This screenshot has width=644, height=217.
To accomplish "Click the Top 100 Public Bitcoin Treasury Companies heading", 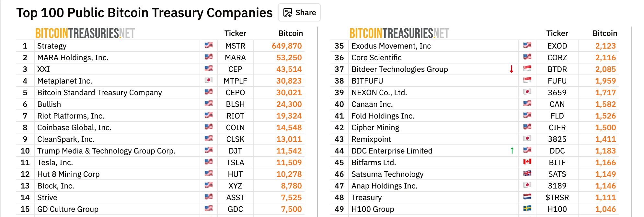I will click(x=145, y=12).
